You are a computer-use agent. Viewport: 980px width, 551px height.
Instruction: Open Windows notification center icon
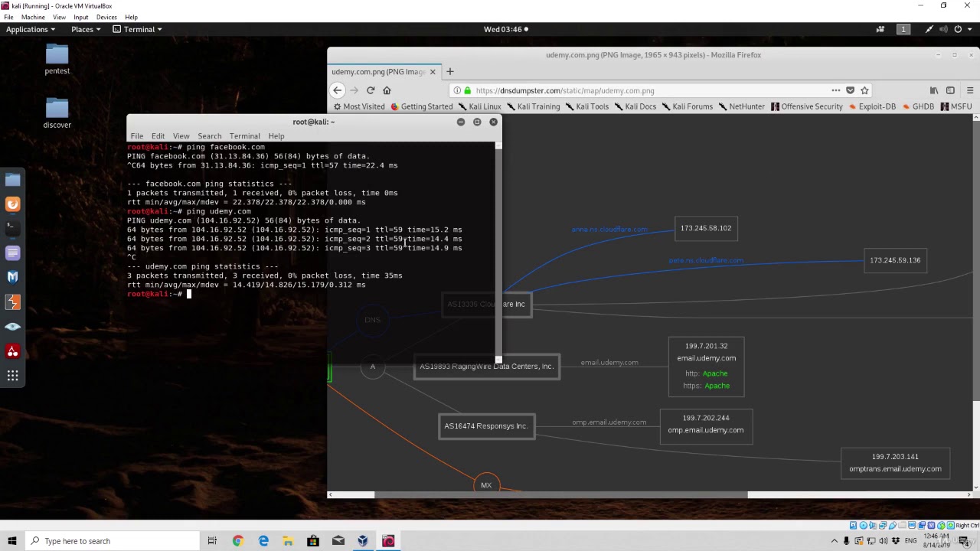pos(966,541)
